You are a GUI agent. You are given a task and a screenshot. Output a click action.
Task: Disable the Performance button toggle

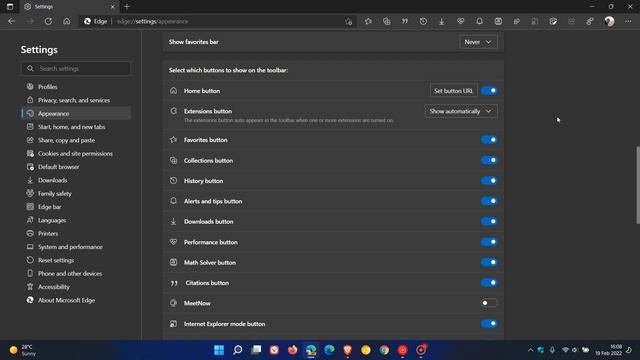click(489, 242)
